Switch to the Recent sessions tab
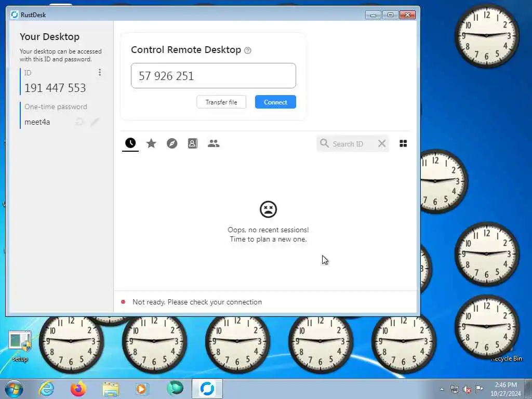 click(x=130, y=143)
